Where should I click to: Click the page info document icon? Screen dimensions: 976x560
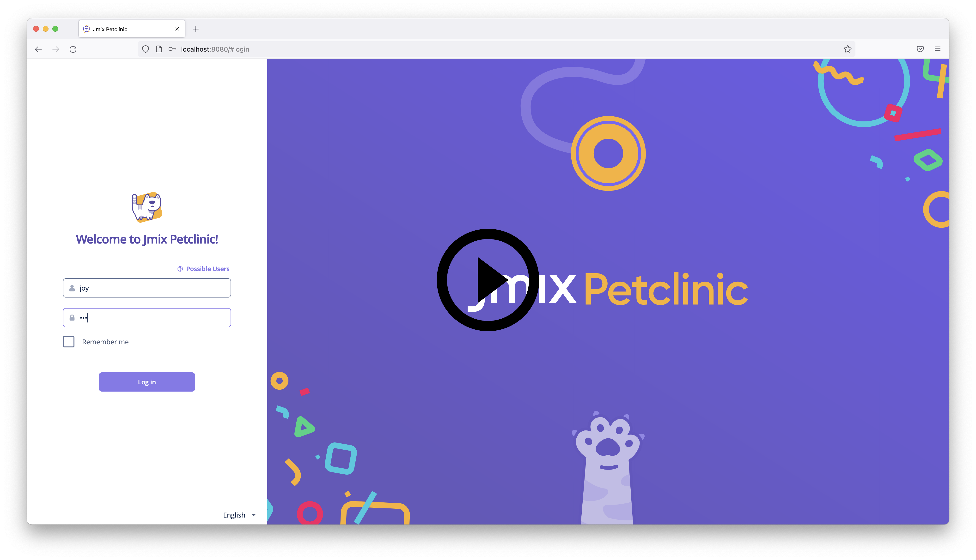(x=159, y=49)
